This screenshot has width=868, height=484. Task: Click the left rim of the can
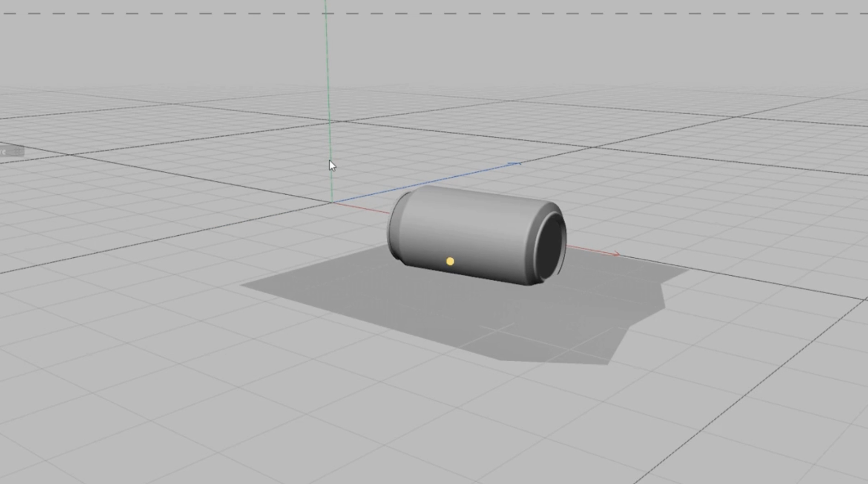[x=395, y=226]
